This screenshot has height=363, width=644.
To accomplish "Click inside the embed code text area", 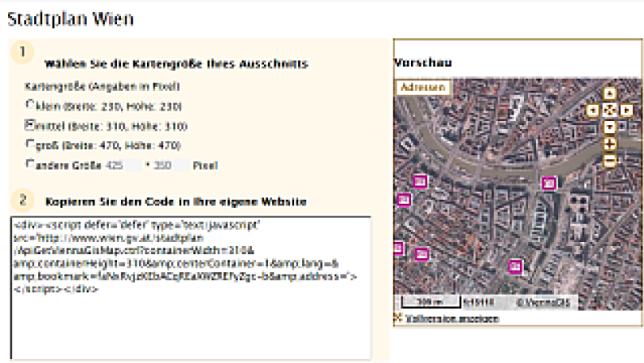I will [191, 288].
